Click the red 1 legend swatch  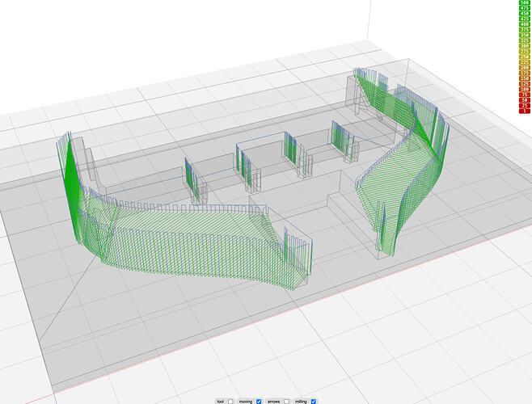pos(524,112)
